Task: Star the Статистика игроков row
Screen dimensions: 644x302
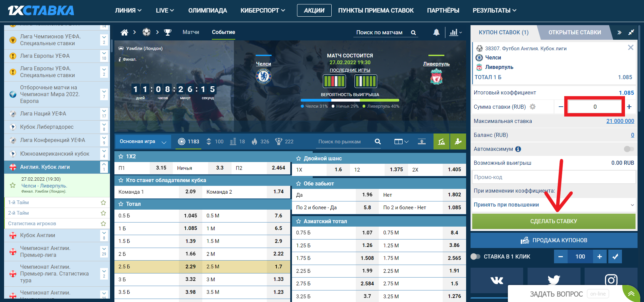Action: click(x=103, y=224)
